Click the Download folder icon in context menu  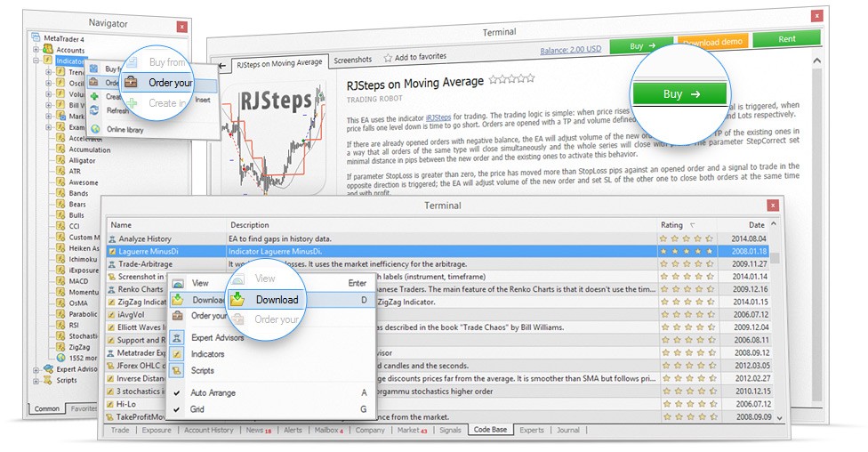click(x=178, y=300)
